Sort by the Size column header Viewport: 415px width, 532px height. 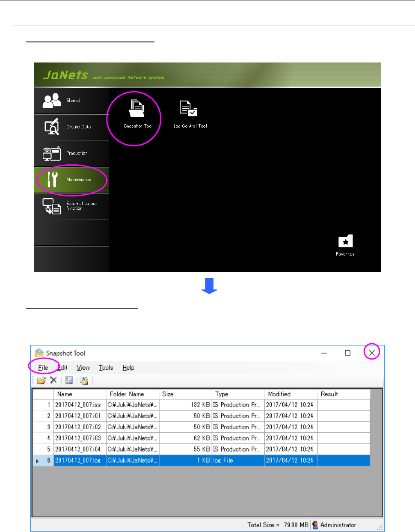(x=185, y=394)
